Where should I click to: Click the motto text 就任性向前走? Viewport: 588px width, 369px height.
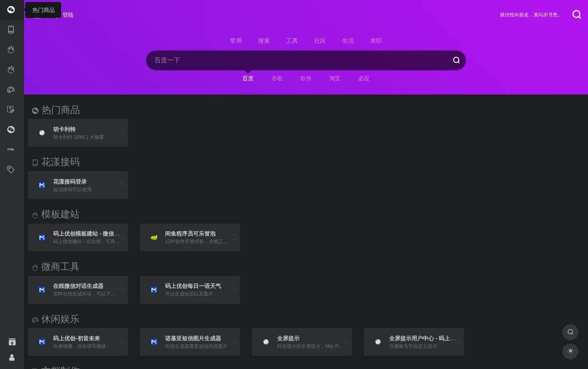point(530,15)
